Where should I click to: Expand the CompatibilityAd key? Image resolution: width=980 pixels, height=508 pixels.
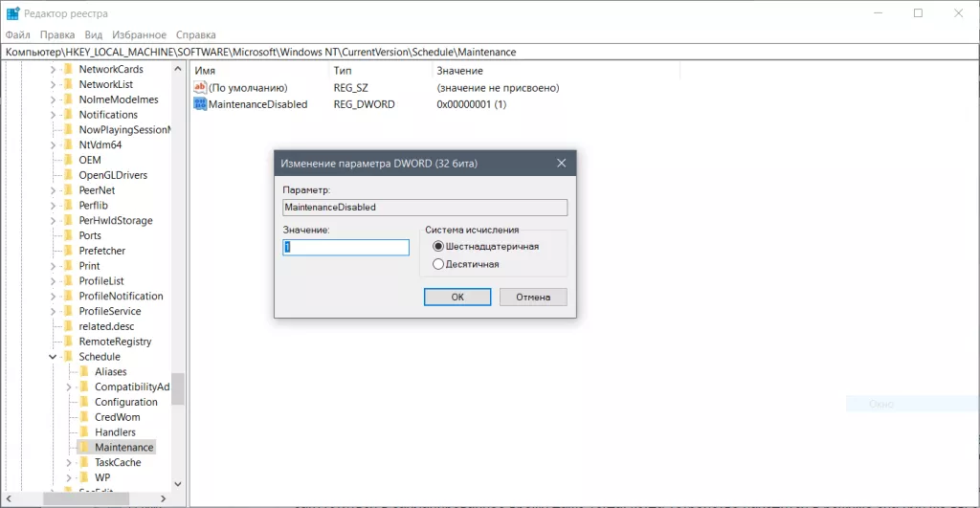point(69,387)
